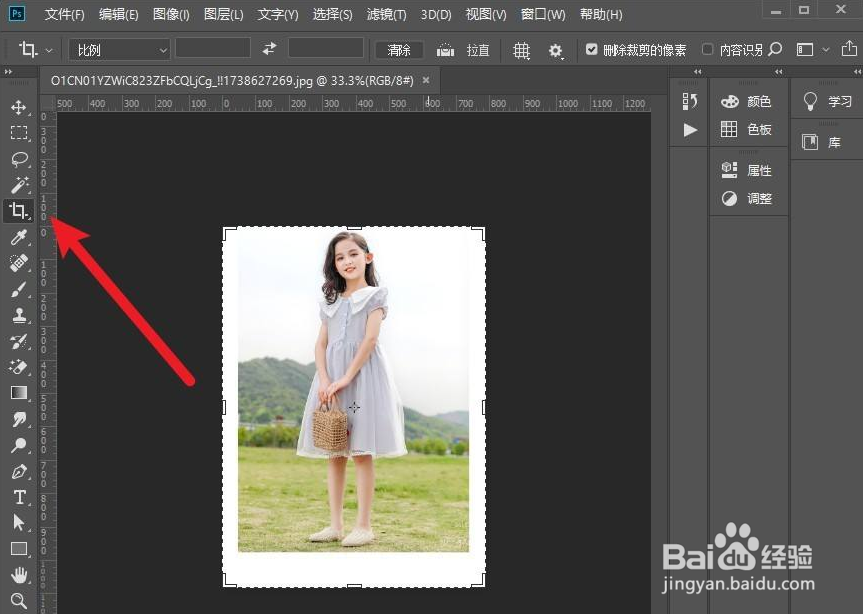
Task: Click the search magnifier icon
Action: [x=775, y=50]
